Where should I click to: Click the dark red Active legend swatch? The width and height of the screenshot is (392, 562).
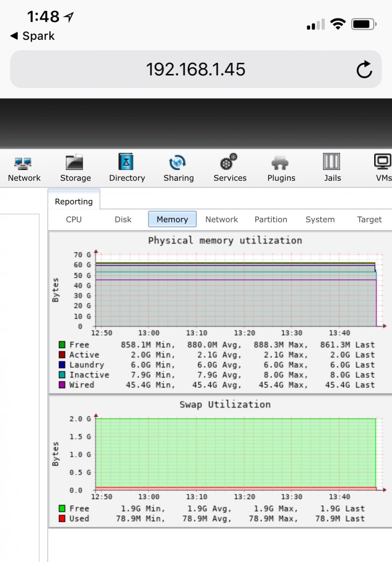[x=62, y=355]
